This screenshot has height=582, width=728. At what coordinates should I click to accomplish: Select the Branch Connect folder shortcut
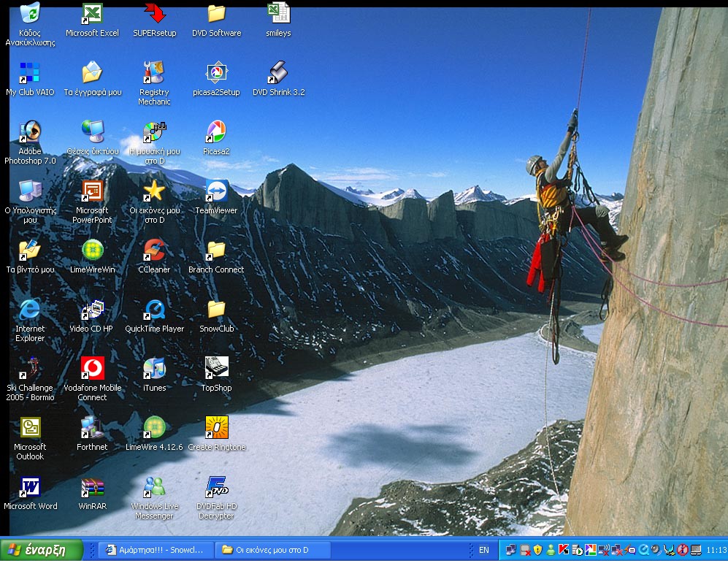pos(216,250)
